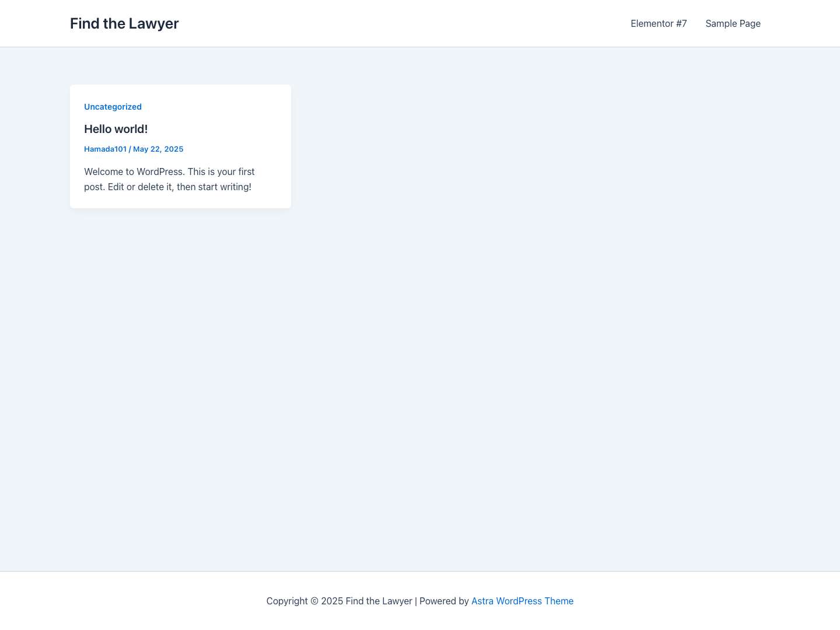
Task: Navigate to Elementor #7 via menu
Action: 659,23
